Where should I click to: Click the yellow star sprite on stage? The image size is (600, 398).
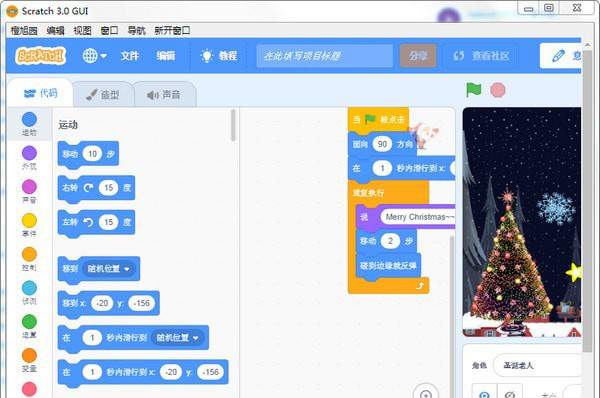pos(573,272)
